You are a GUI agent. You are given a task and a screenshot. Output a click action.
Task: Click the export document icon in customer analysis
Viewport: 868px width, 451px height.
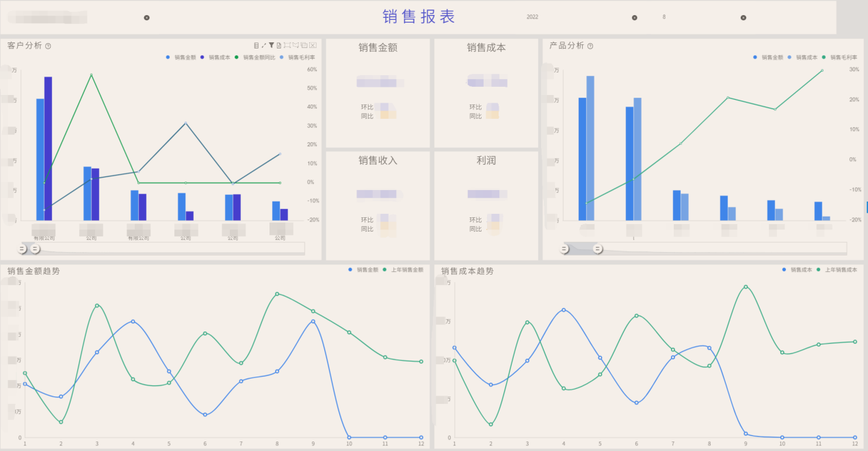(279, 45)
